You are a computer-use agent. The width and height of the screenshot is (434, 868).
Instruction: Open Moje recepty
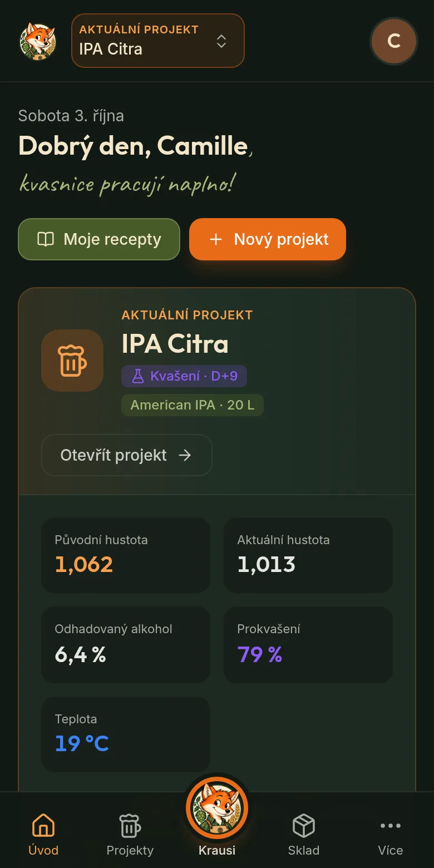click(x=99, y=239)
